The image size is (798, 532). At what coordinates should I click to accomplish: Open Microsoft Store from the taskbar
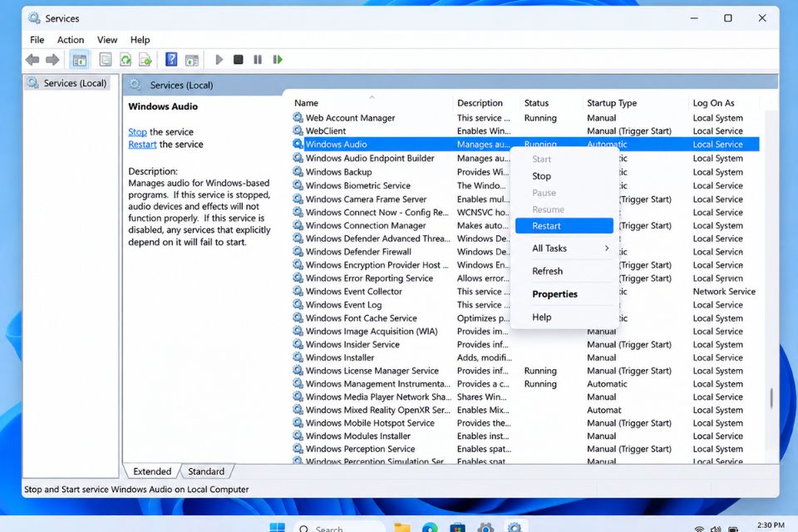(457, 528)
